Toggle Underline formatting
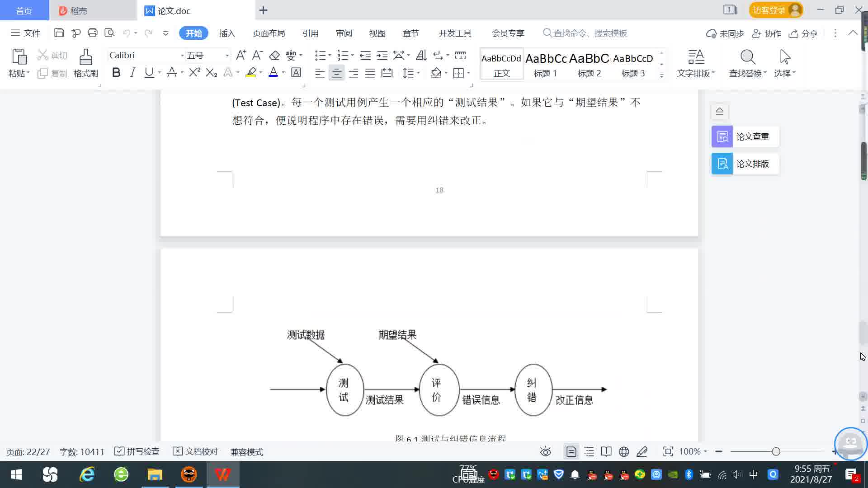The image size is (868, 488). click(149, 72)
